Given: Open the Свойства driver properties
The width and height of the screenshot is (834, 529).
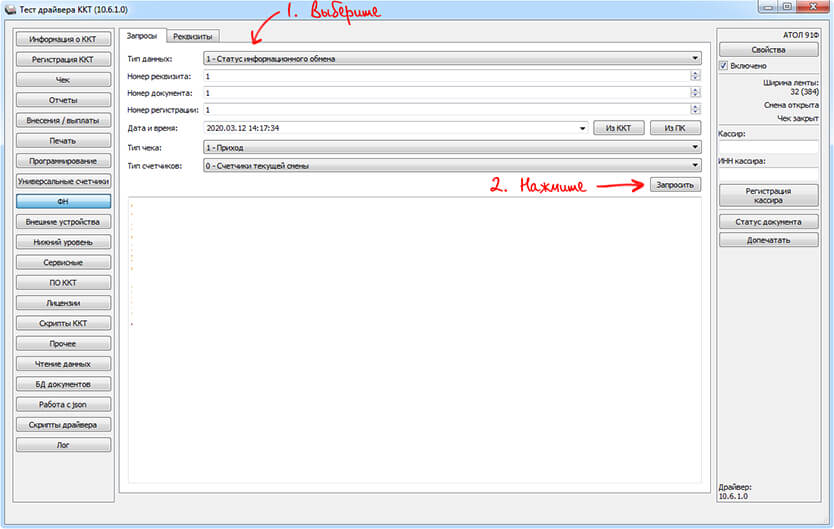Looking at the screenshot, I should click(x=768, y=49).
